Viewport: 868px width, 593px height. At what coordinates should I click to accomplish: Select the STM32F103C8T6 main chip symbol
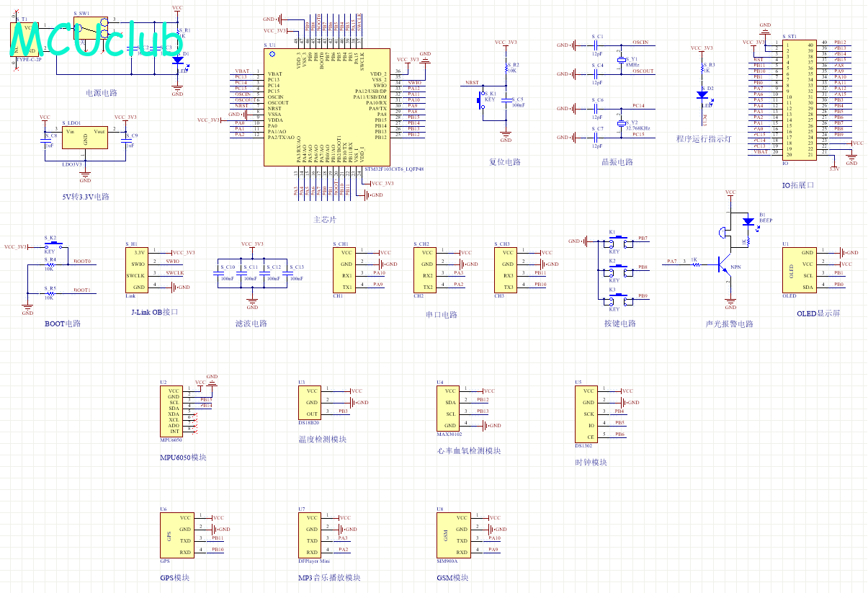tap(326, 108)
